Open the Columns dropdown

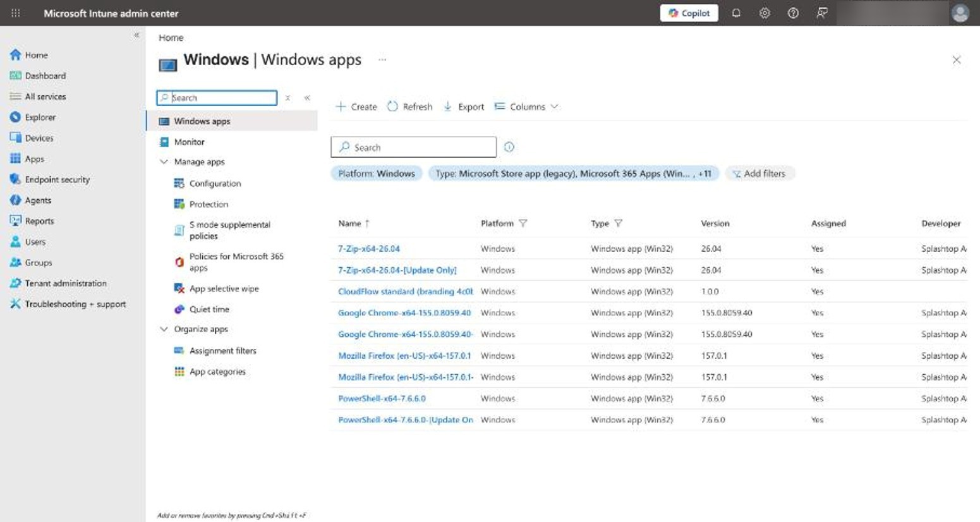pos(526,107)
